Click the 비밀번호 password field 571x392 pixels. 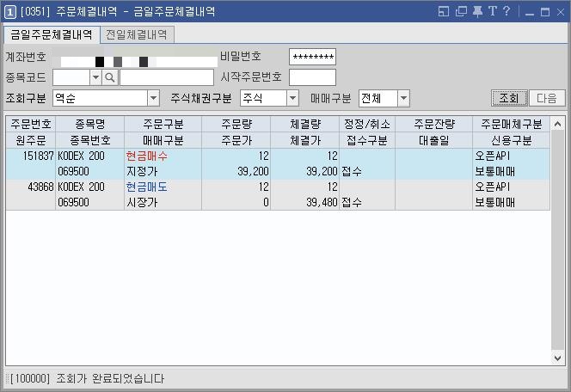pos(312,57)
